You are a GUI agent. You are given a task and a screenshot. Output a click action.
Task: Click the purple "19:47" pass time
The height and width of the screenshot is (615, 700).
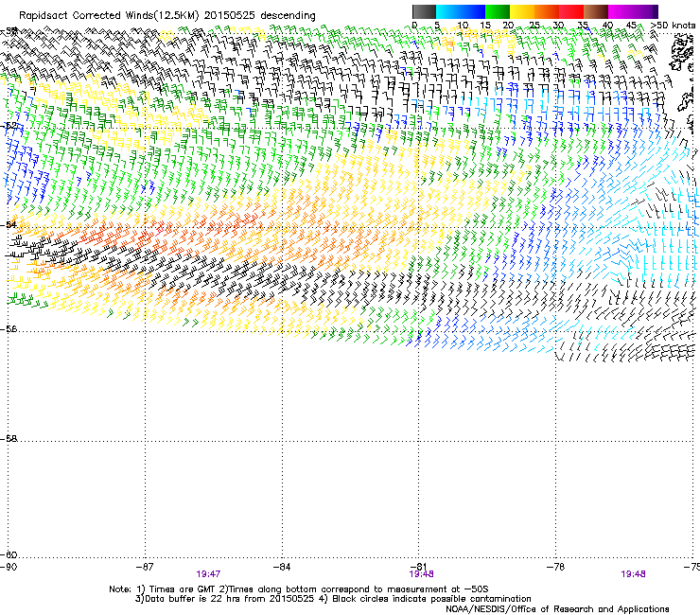[208, 574]
